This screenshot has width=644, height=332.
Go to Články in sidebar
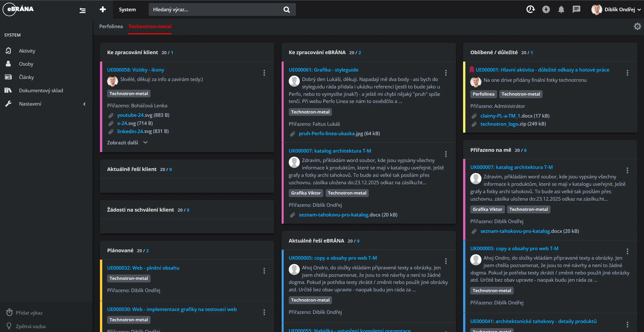click(26, 77)
